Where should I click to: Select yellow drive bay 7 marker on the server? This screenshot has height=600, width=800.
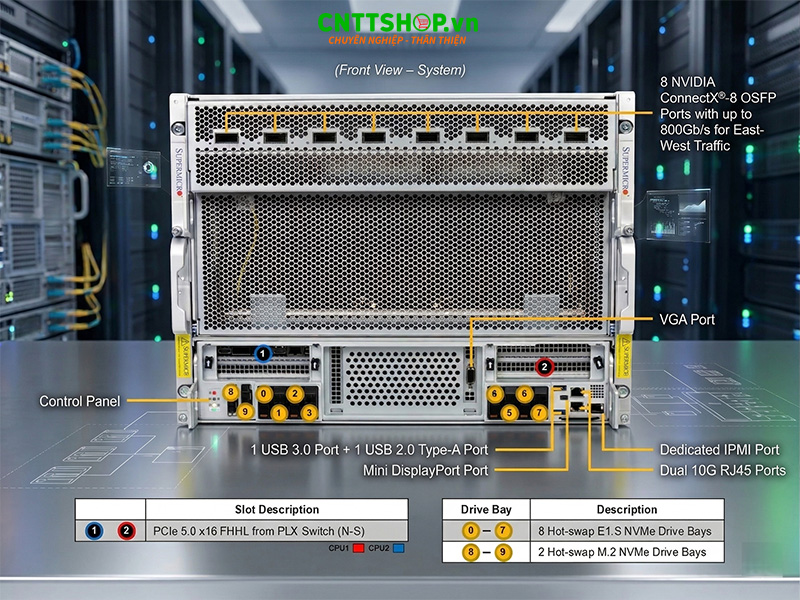pos(539,412)
